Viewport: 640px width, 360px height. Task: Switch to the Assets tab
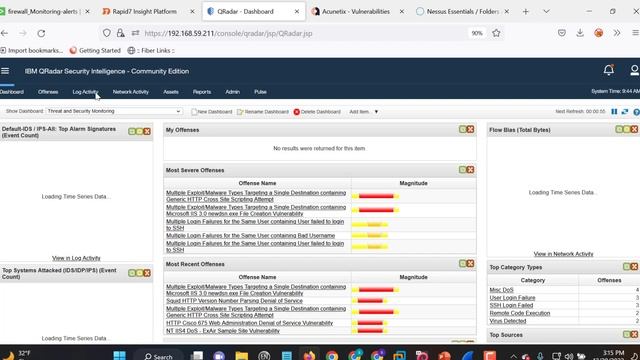coord(171,92)
